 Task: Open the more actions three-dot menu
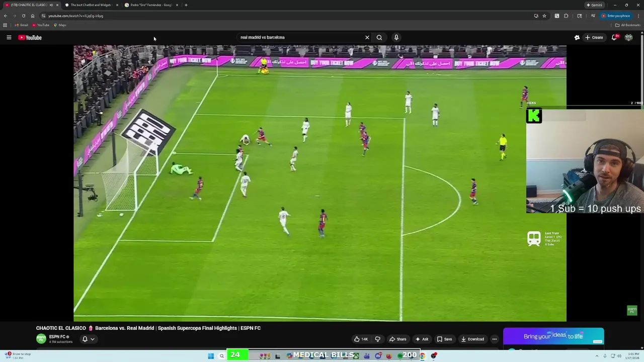(495, 339)
